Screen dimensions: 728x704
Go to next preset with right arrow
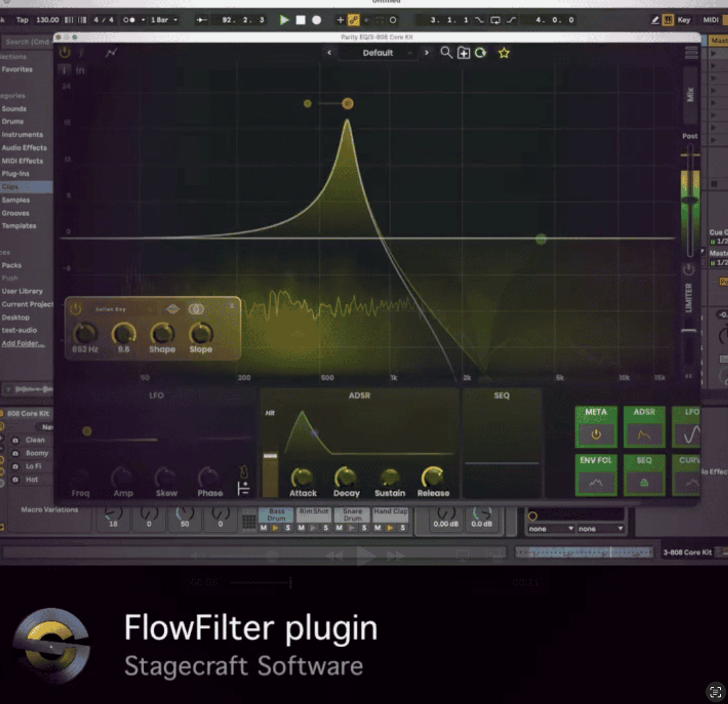coord(426,53)
